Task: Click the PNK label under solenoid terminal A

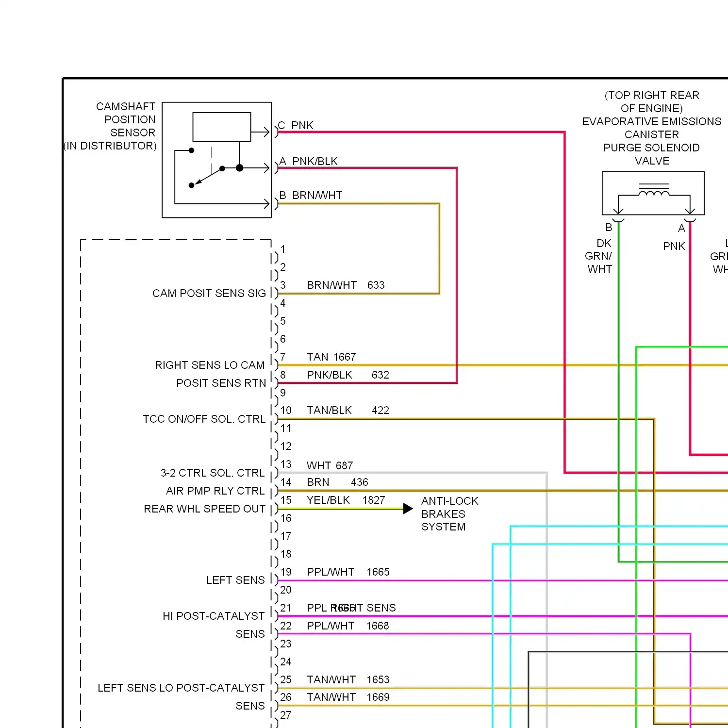Action: pos(674,246)
